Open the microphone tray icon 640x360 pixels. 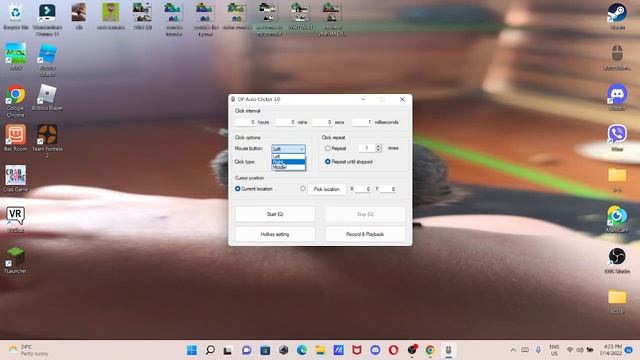pos(538,350)
